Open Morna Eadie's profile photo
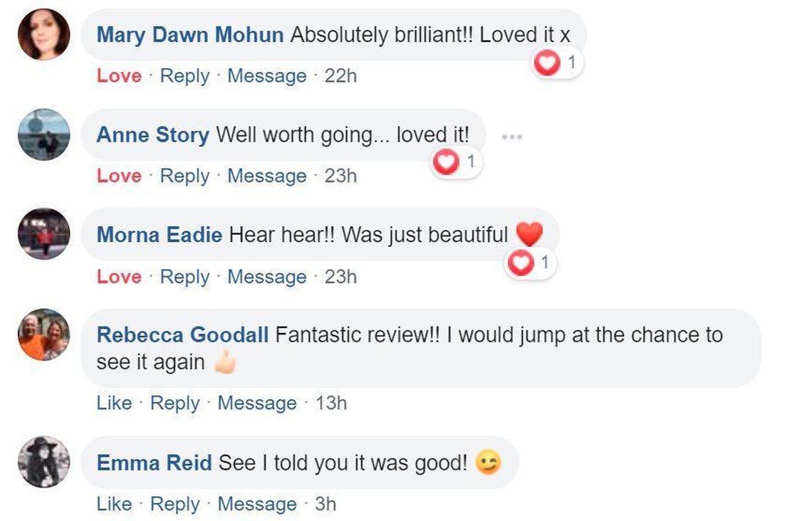Image resolution: width=812 pixels, height=521 pixels. 43,234
